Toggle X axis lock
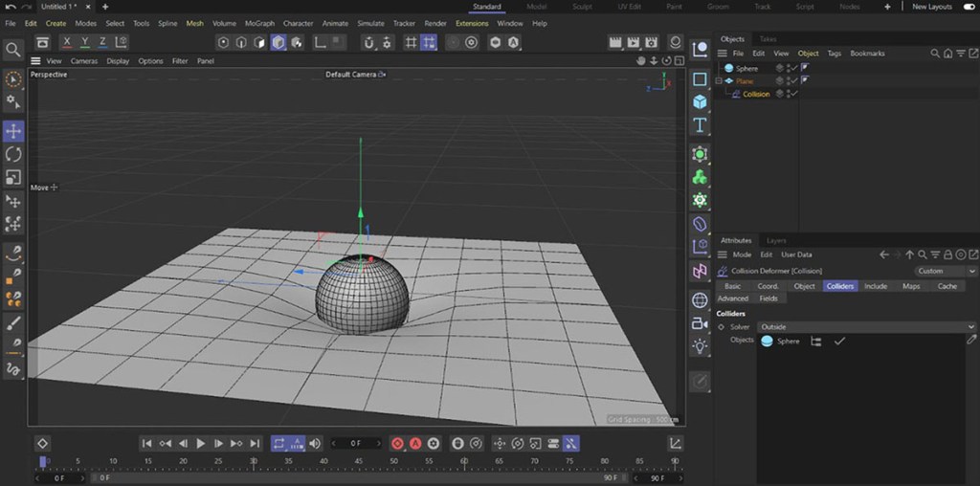Image resolution: width=980 pixels, height=486 pixels. coord(67,42)
